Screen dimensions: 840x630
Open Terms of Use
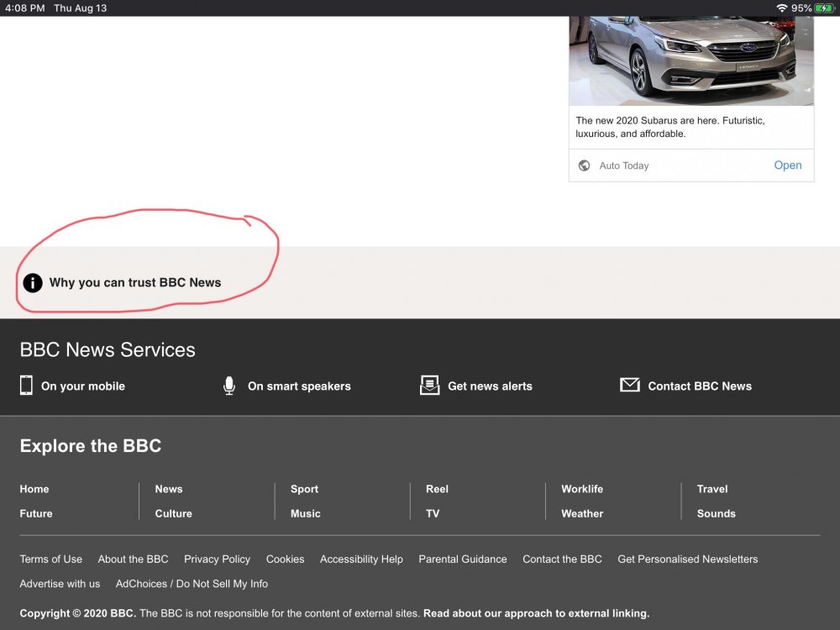(x=51, y=559)
